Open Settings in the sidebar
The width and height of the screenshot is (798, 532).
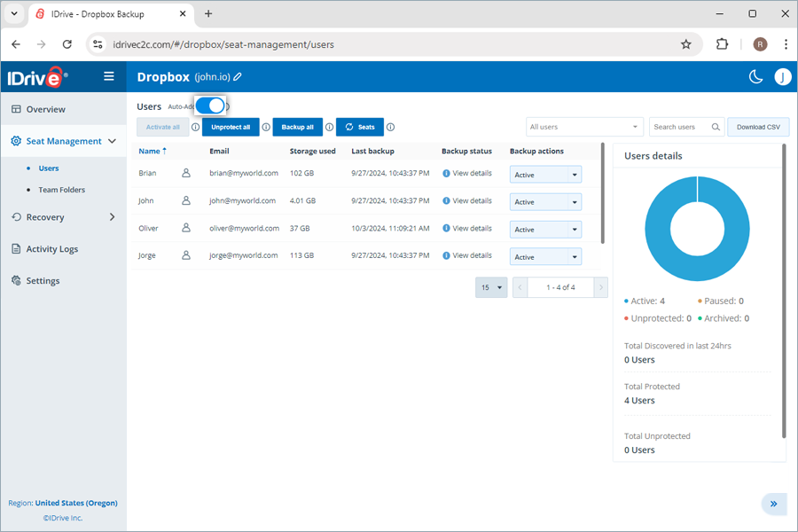click(43, 280)
